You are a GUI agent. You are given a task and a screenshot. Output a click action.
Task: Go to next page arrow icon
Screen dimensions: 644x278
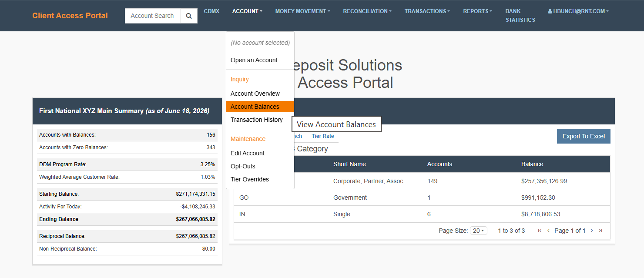[592, 231]
